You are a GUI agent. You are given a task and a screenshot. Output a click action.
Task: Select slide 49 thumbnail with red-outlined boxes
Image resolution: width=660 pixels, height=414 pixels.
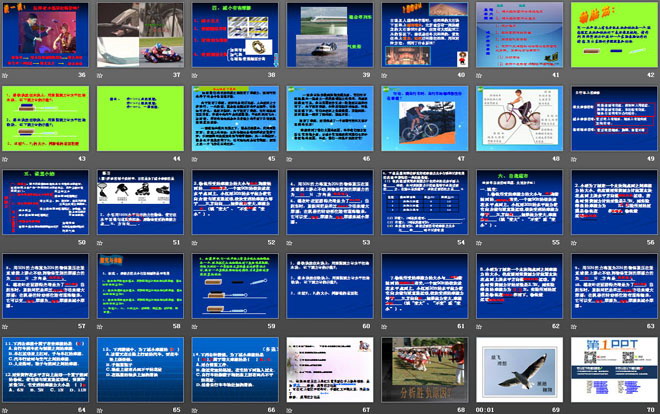coord(615,118)
